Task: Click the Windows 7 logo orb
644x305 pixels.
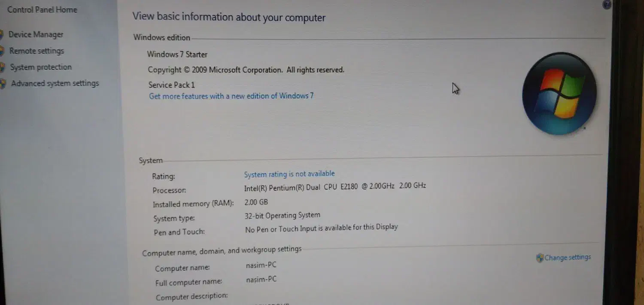Action: (x=559, y=93)
